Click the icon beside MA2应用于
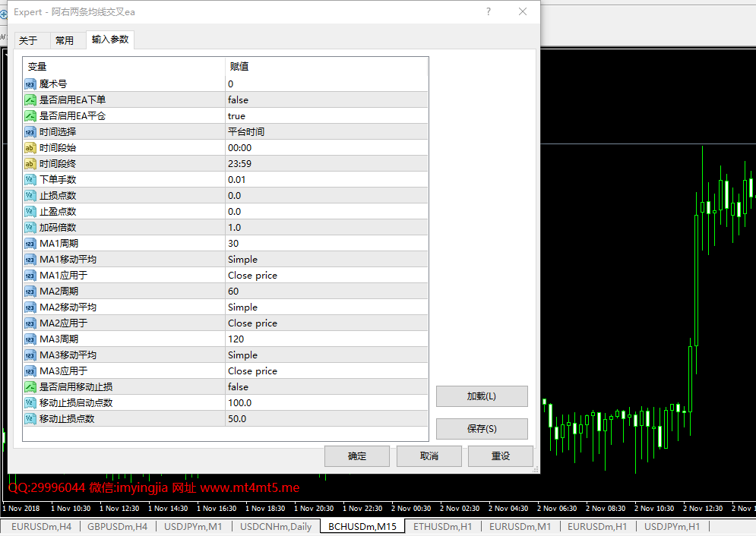Viewport: 756px width, 536px height. tap(30, 323)
